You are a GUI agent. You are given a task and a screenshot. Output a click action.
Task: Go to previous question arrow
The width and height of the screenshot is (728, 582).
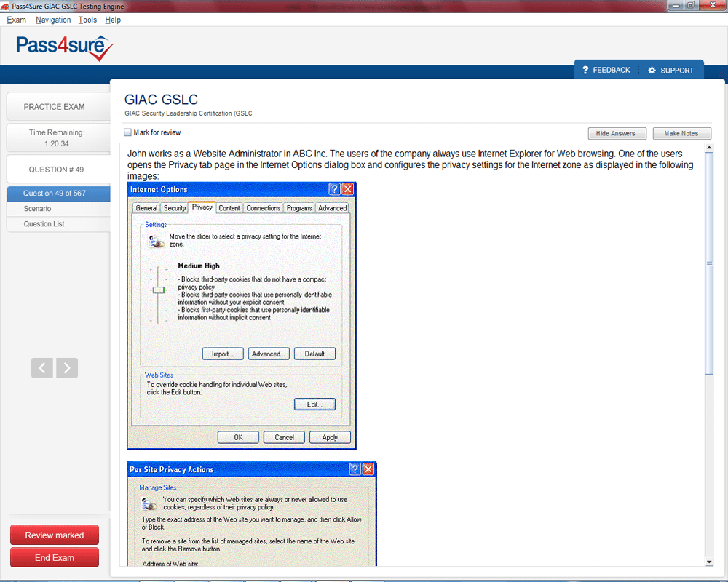pos(42,368)
